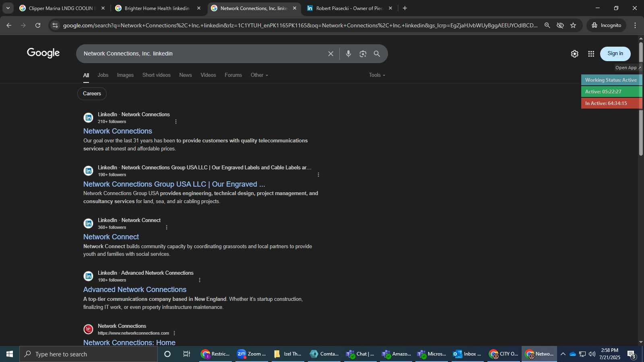This screenshot has height=362, width=644.
Task: Open tab search dropdown arrow
Action: point(8,8)
